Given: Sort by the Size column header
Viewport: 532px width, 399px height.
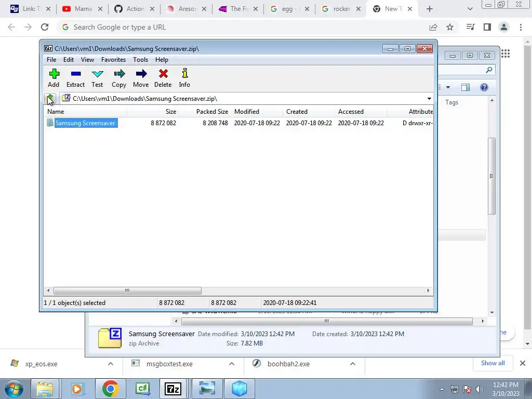Looking at the screenshot, I should [x=153, y=112].
